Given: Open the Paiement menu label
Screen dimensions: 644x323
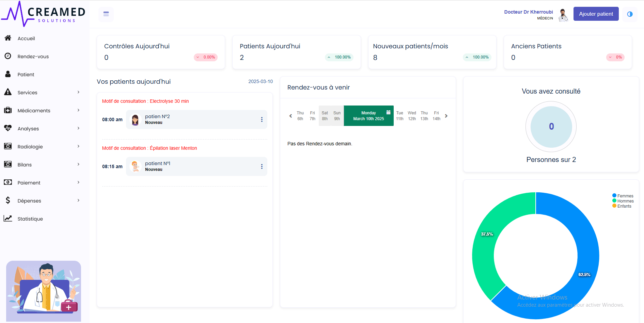Looking at the screenshot, I should pyautogui.click(x=29, y=183).
